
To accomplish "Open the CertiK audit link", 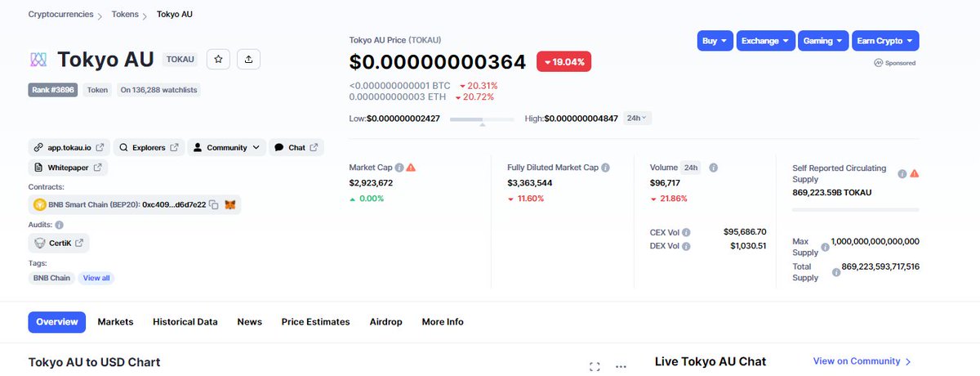I will click(59, 243).
